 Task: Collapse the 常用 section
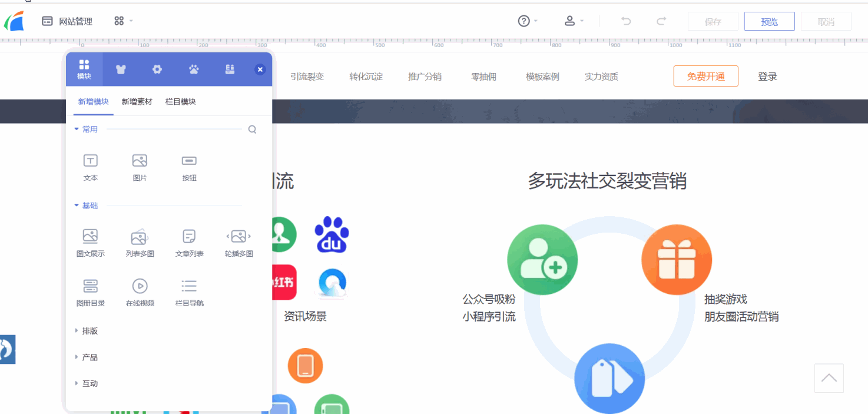click(86, 129)
